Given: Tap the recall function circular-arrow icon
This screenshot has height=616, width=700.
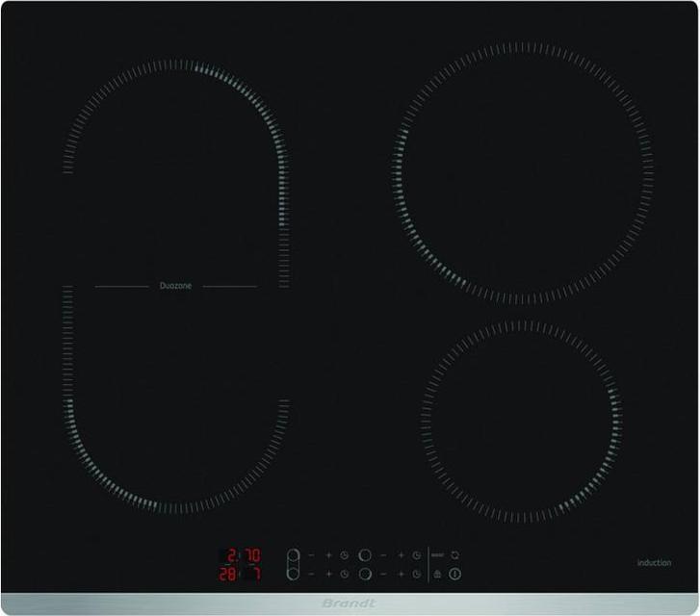Looking at the screenshot, I should click(454, 555).
